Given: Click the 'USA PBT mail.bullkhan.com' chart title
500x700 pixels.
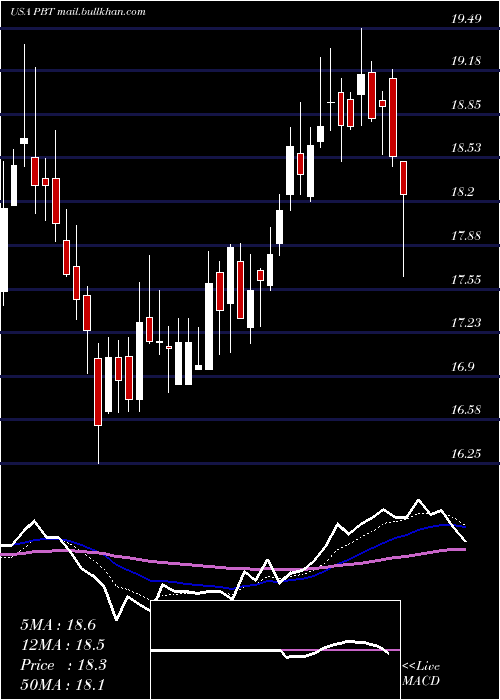Looking at the screenshot, I should (x=78, y=12).
